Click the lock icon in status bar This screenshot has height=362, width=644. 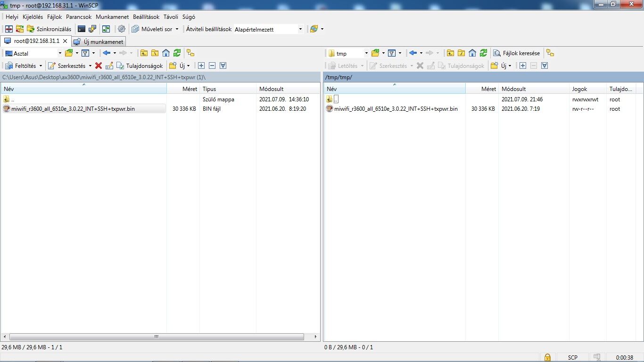click(x=547, y=357)
